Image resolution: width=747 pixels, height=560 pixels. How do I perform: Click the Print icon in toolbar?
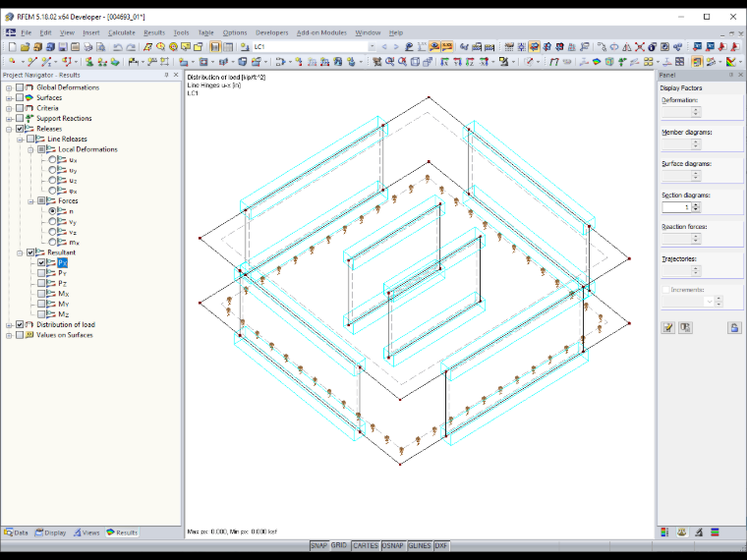click(x=87, y=47)
